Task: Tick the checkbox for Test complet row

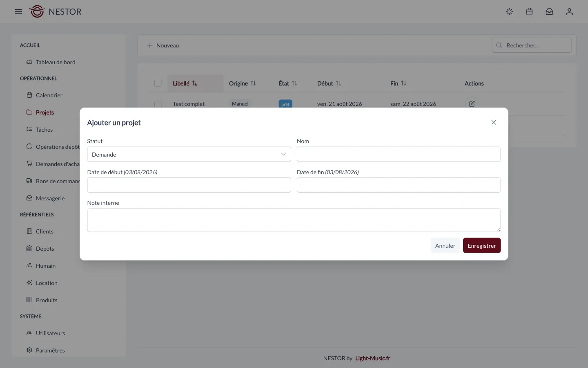Action: coord(158,104)
